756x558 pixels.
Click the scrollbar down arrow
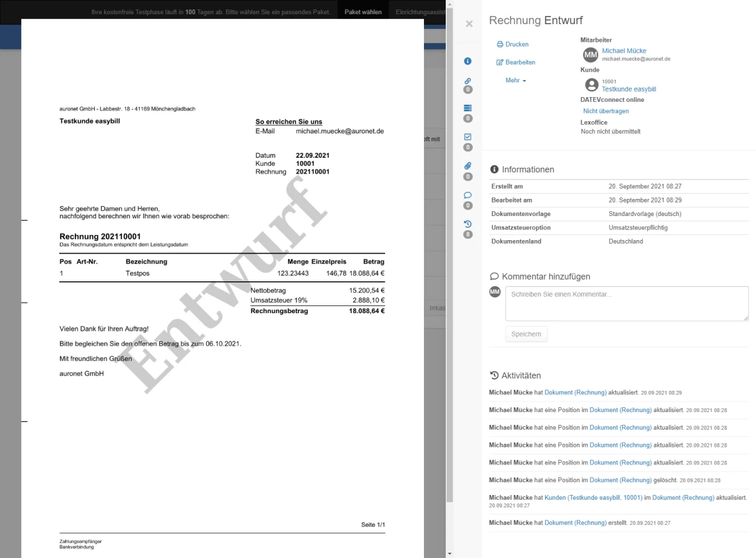450,554
